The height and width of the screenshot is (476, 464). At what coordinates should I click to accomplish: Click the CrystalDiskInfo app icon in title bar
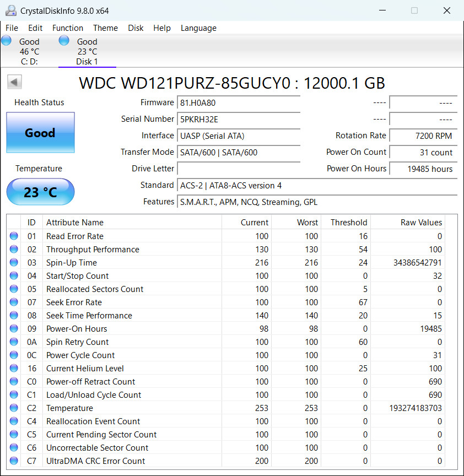(11, 10)
